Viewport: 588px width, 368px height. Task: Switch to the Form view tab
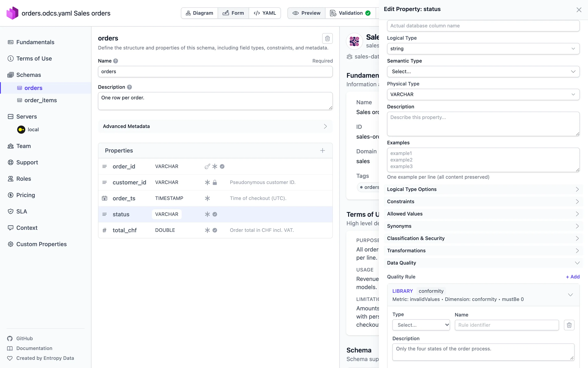coord(233,13)
